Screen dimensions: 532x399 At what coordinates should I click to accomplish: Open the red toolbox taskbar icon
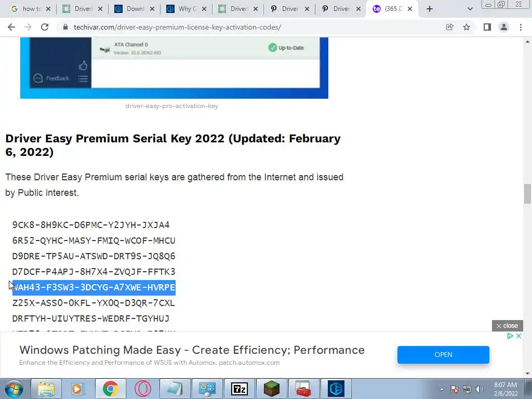coord(303,389)
